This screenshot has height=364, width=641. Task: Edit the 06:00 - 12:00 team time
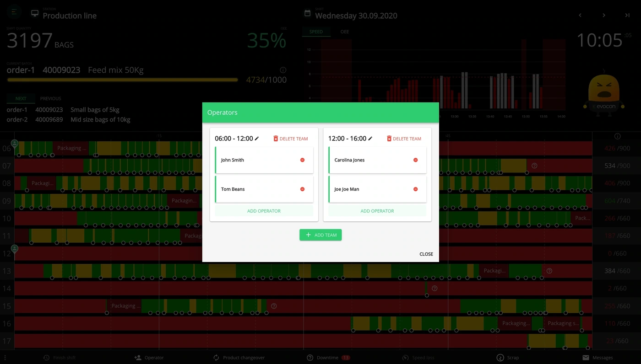tap(257, 139)
